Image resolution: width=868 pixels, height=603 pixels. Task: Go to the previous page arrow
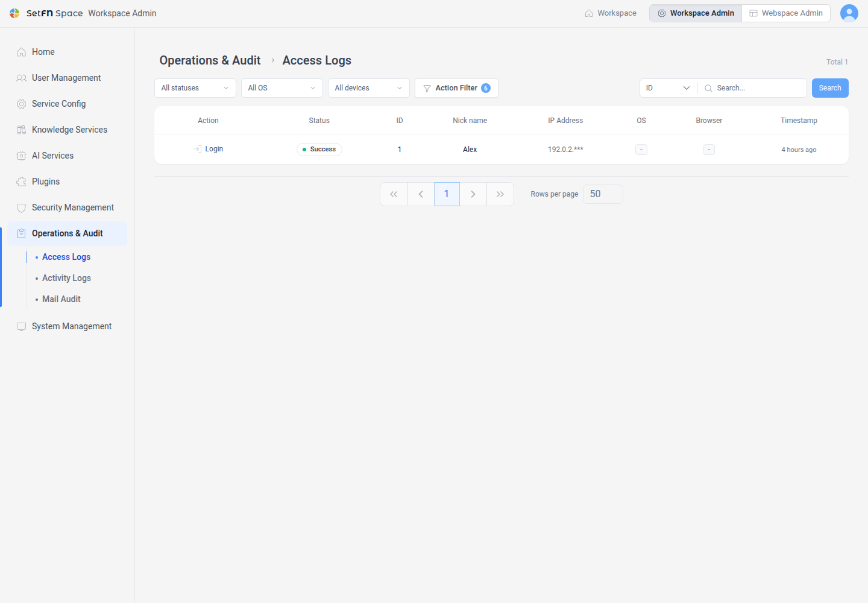coord(421,194)
